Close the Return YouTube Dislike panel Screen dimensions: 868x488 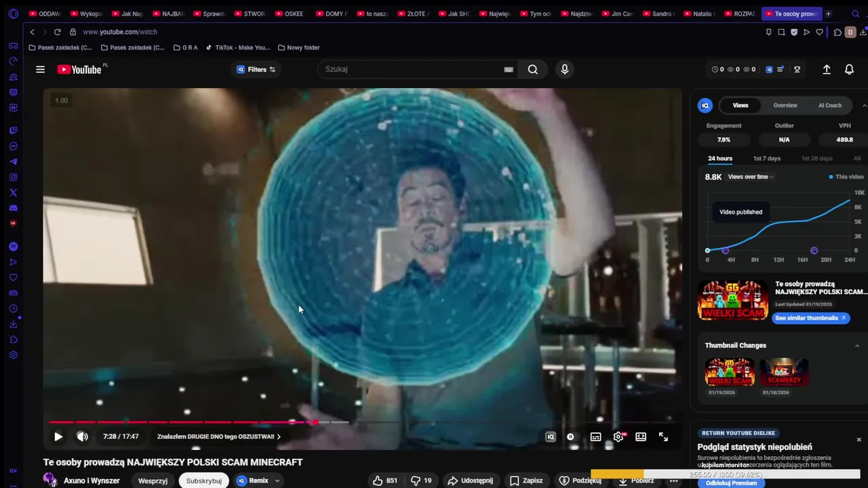(859, 439)
